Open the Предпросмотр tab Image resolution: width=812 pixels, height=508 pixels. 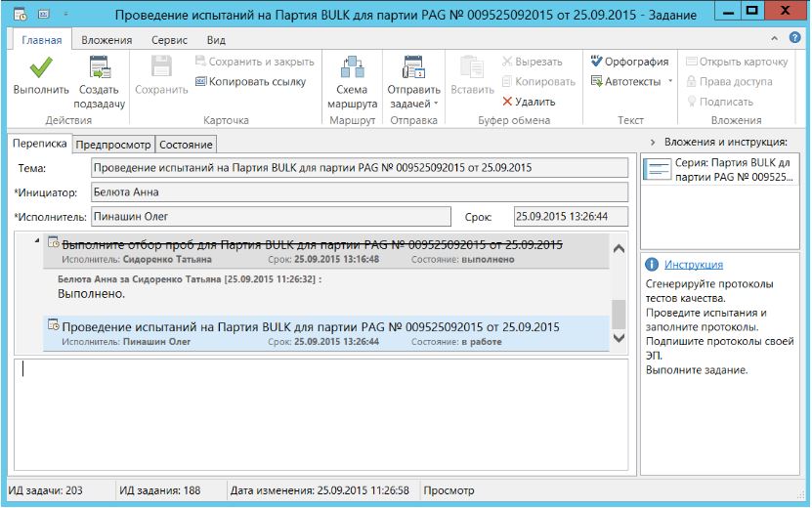[113, 145]
